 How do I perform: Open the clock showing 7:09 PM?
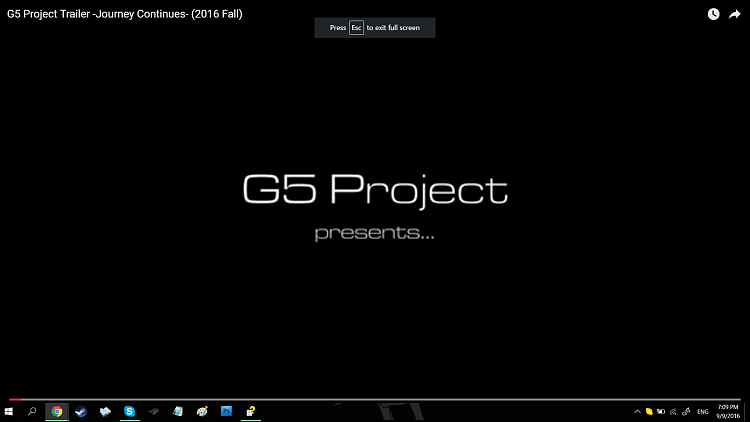pos(728,412)
